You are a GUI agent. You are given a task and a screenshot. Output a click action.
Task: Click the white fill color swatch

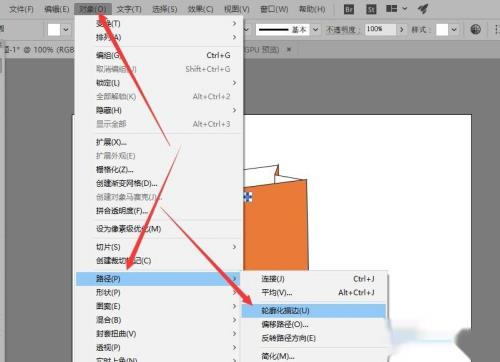point(54,30)
